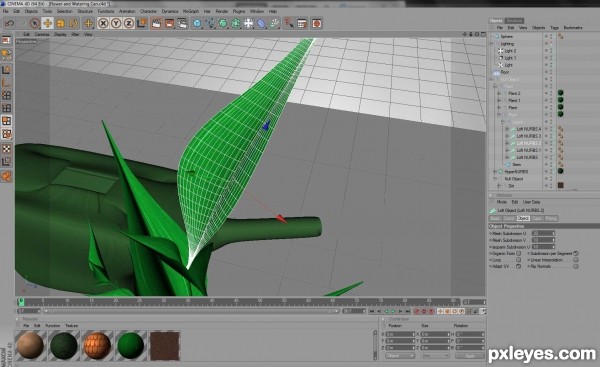Activate the Scale cube tool
Screen dimensions: 600x367
pyautogui.click(x=60, y=23)
